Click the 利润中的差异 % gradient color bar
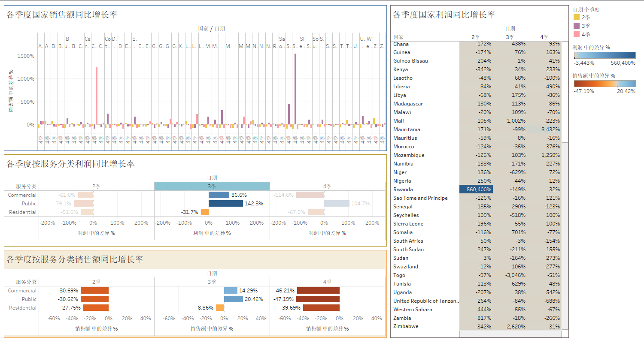This screenshot has width=644, height=343. click(605, 55)
